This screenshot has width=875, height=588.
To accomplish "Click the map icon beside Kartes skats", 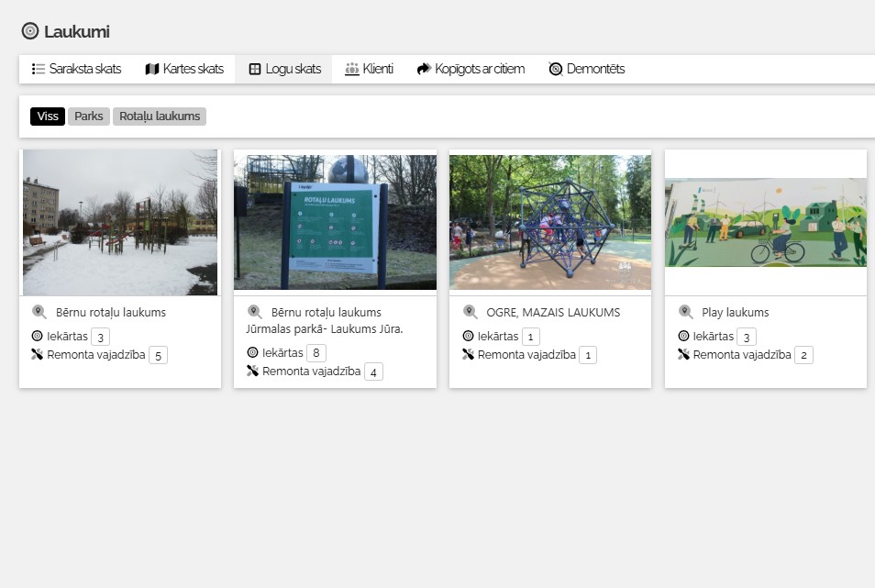I will [152, 69].
